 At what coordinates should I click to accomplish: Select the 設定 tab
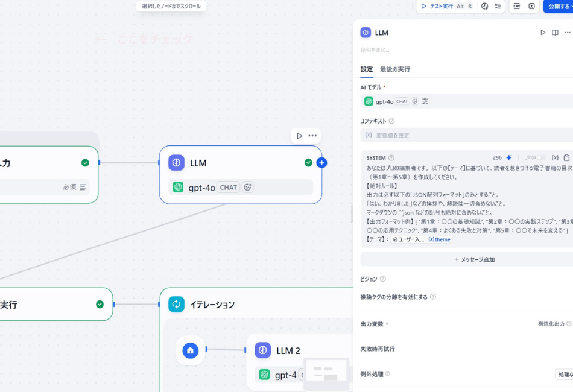coord(367,69)
